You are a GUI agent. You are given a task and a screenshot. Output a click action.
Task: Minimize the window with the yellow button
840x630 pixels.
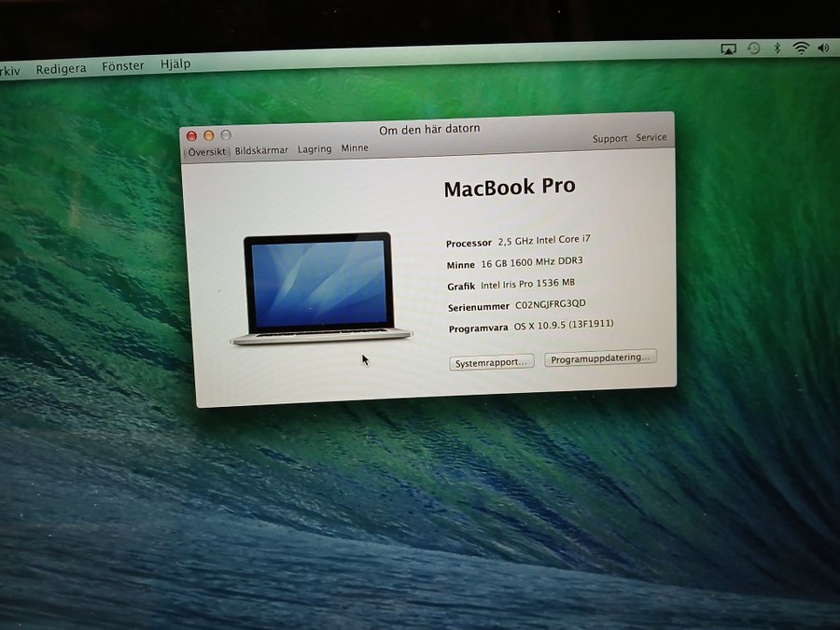click(209, 136)
